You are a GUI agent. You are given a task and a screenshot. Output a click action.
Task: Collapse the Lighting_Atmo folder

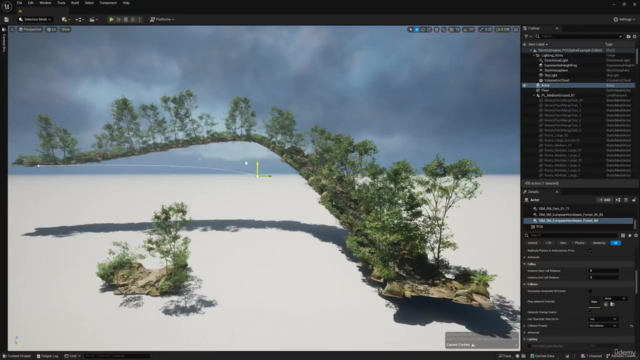534,55
